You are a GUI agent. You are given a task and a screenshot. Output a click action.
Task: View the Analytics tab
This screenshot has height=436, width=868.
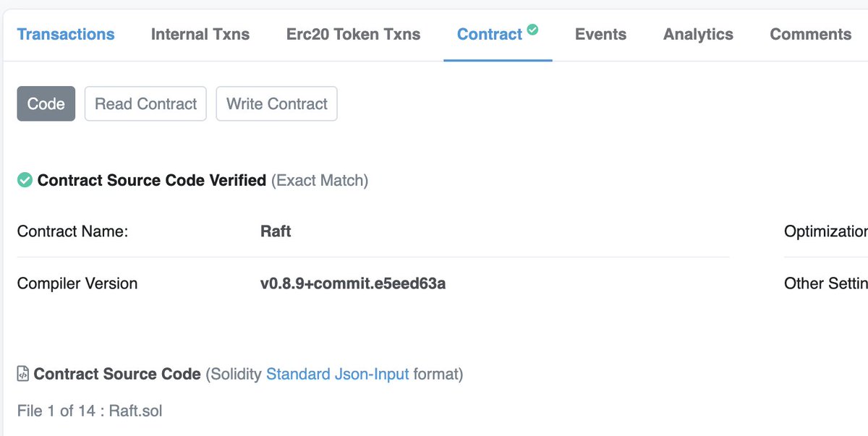698,34
